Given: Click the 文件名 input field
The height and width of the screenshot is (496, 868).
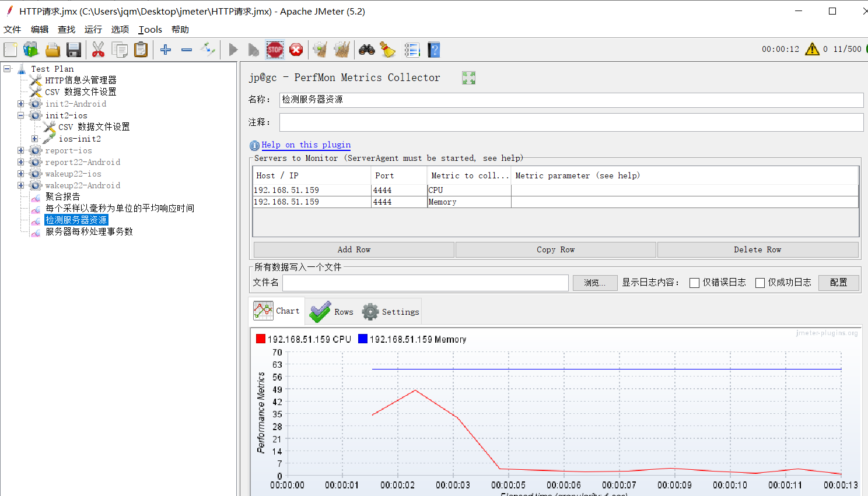Looking at the screenshot, I should (x=425, y=283).
